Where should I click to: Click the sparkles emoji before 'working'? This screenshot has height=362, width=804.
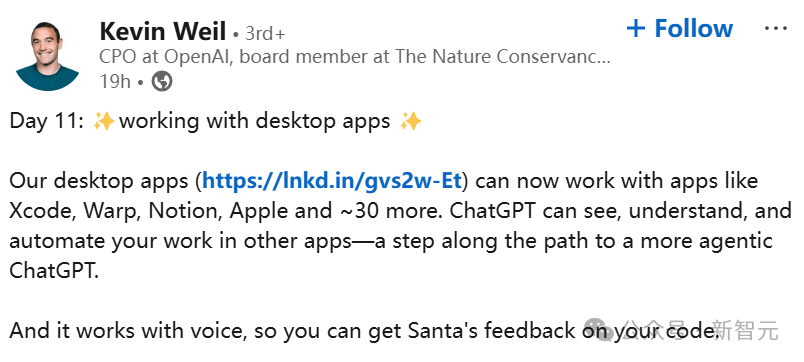(x=104, y=122)
